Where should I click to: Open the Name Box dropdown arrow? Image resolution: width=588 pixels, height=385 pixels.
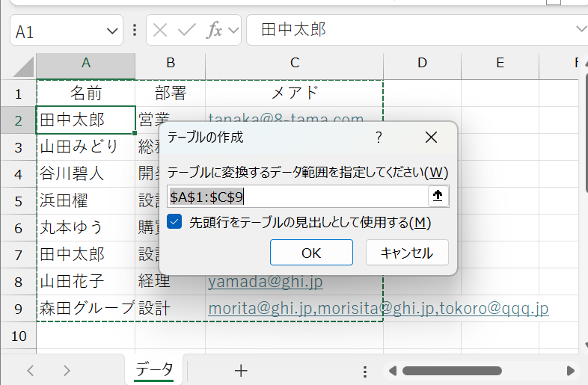(x=113, y=31)
